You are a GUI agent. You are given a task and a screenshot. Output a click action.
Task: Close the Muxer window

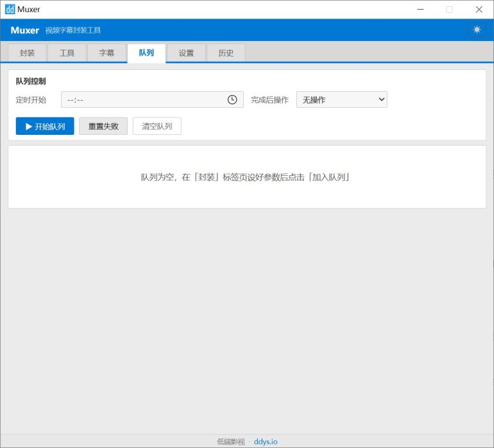click(x=479, y=10)
